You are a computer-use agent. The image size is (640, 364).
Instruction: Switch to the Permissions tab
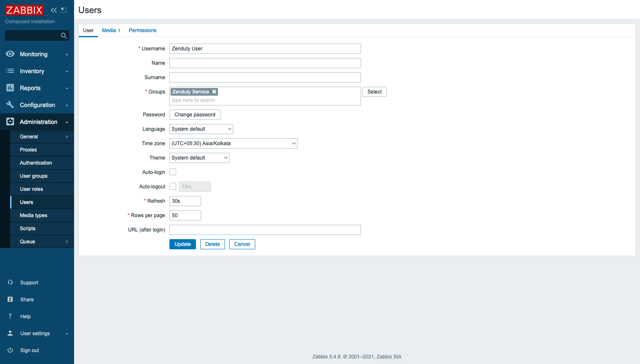pyautogui.click(x=143, y=30)
